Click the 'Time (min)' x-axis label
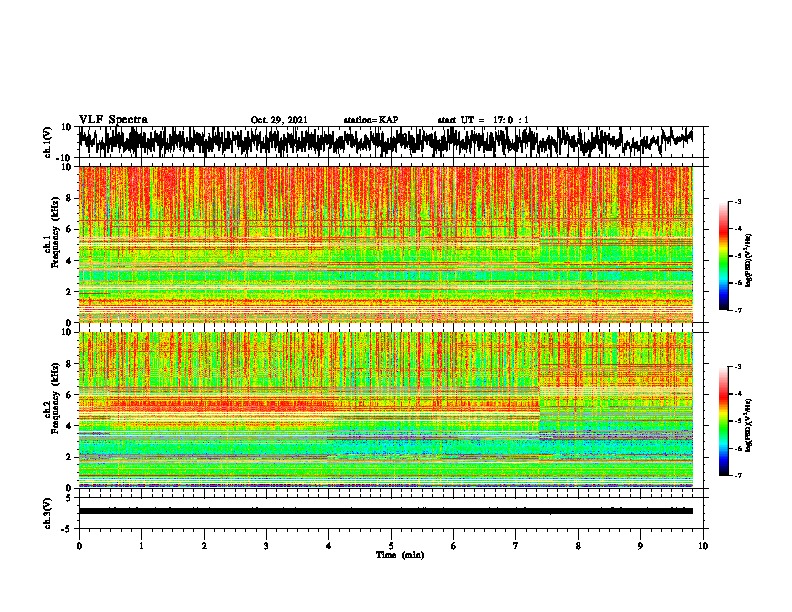The image size is (792, 612). pyautogui.click(x=400, y=555)
